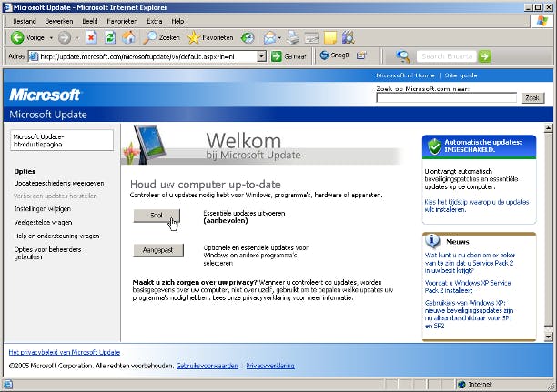Stop page loading with the red X icon
This screenshot has width=557, height=392.
(91, 37)
